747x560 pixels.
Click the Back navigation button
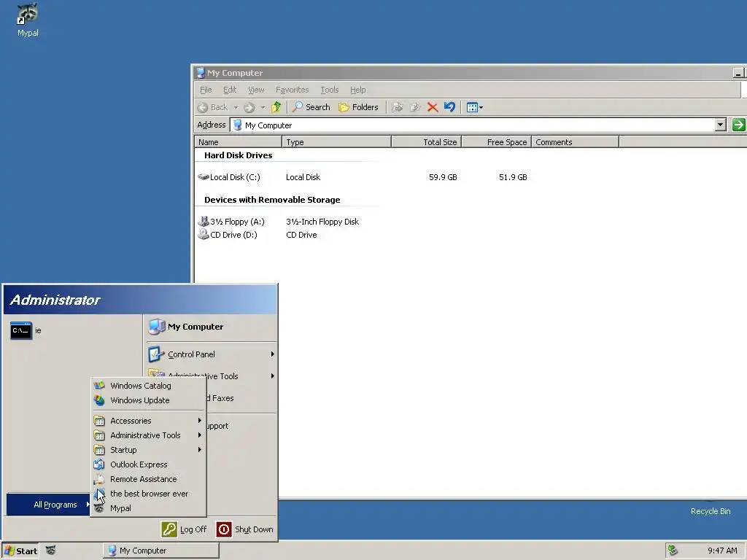click(212, 107)
